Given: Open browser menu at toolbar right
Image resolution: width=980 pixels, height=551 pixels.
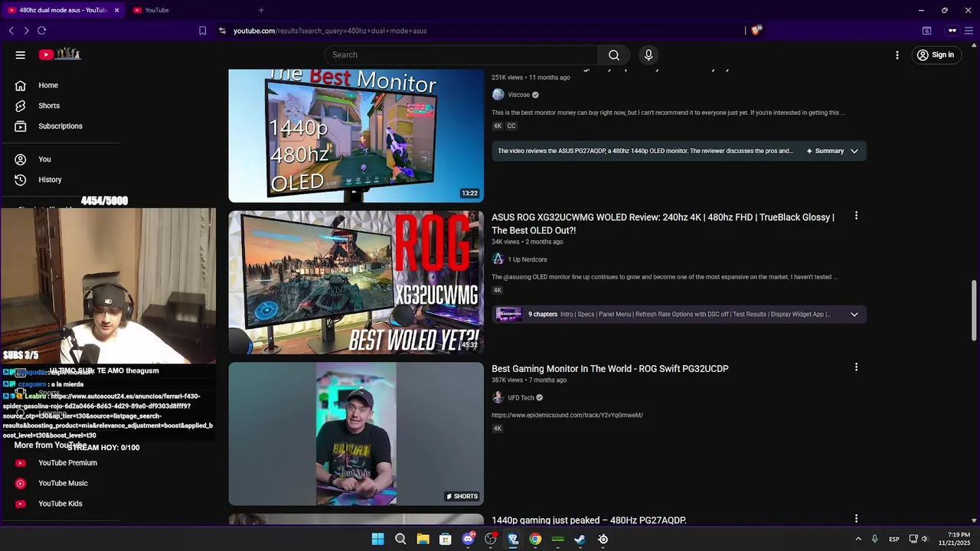Looking at the screenshot, I should point(969,31).
